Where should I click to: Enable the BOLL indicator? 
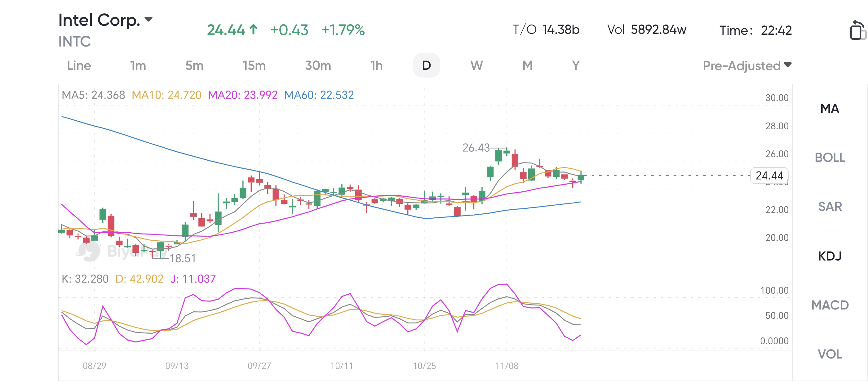tap(830, 158)
